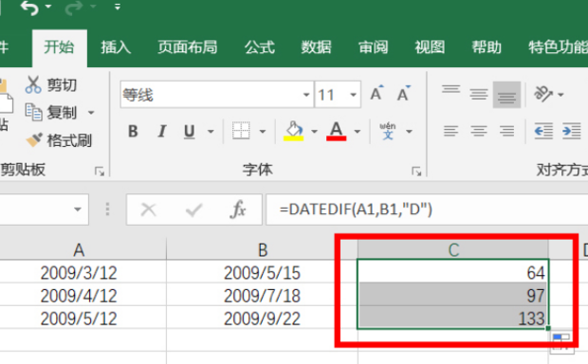Image resolution: width=588 pixels, height=364 pixels.
Task: Open the 特色功能 tab
Action: tap(558, 47)
